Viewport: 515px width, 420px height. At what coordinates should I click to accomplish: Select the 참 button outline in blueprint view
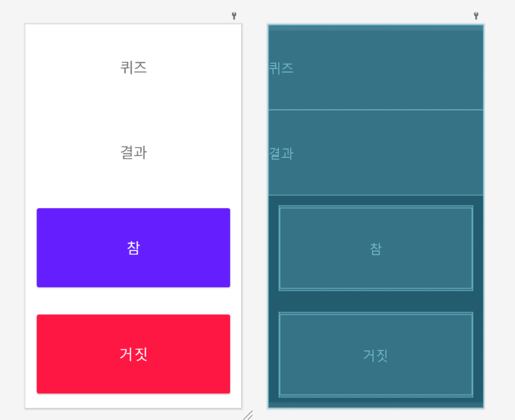pos(376,248)
